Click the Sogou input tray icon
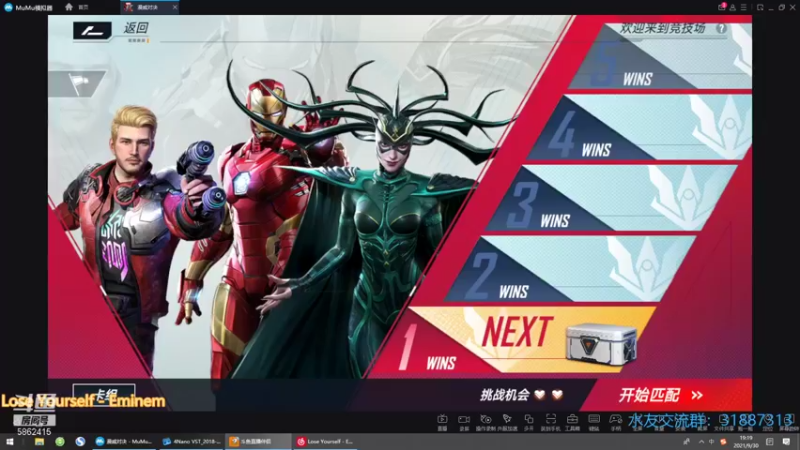This screenshot has height=450, width=800. pyautogui.click(x=723, y=442)
